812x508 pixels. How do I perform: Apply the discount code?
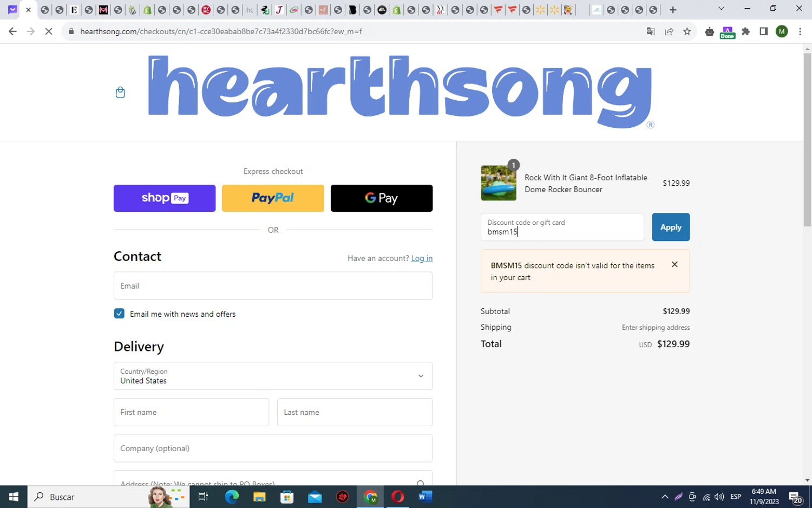coord(671,227)
